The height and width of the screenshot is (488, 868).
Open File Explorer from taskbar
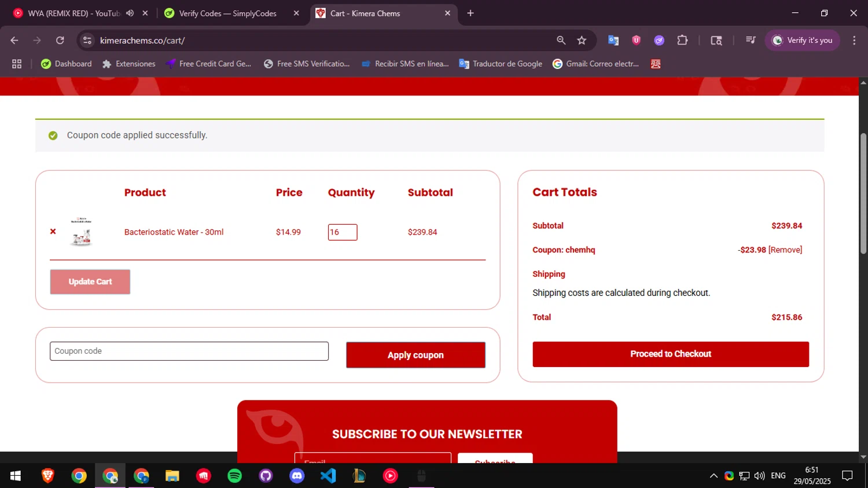point(172,476)
